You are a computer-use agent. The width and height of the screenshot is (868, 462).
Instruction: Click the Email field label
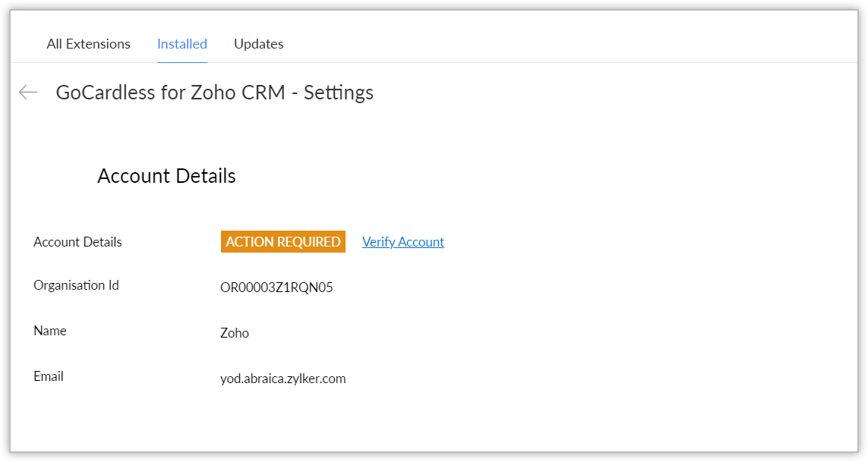pyautogui.click(x=49, y=376)
